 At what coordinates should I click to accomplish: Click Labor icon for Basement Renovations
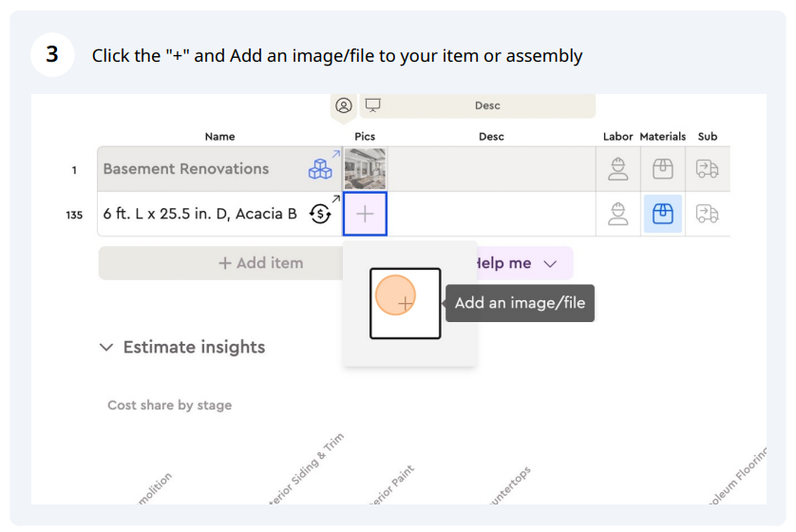(617, 169)
